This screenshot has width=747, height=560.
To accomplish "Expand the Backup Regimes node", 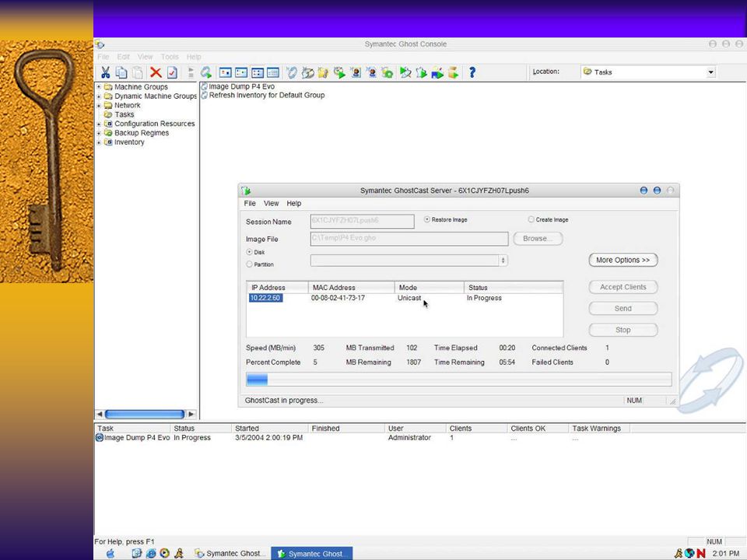I will [99, 133].
